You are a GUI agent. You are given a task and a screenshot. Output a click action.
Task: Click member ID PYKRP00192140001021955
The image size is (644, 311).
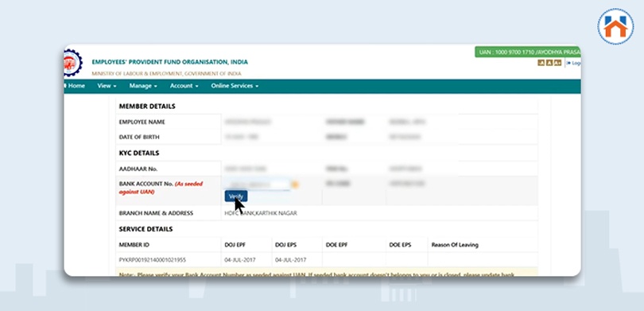click(x=153, y=260)
